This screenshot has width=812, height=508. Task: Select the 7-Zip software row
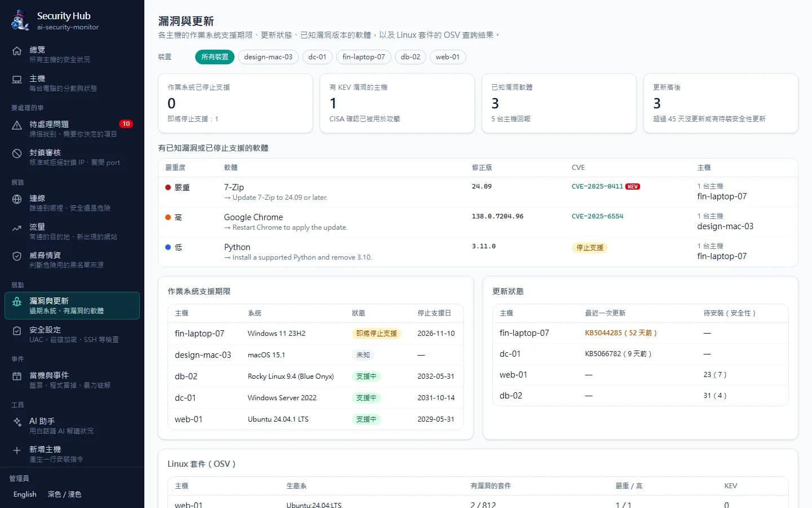click(x=478, y=192)
